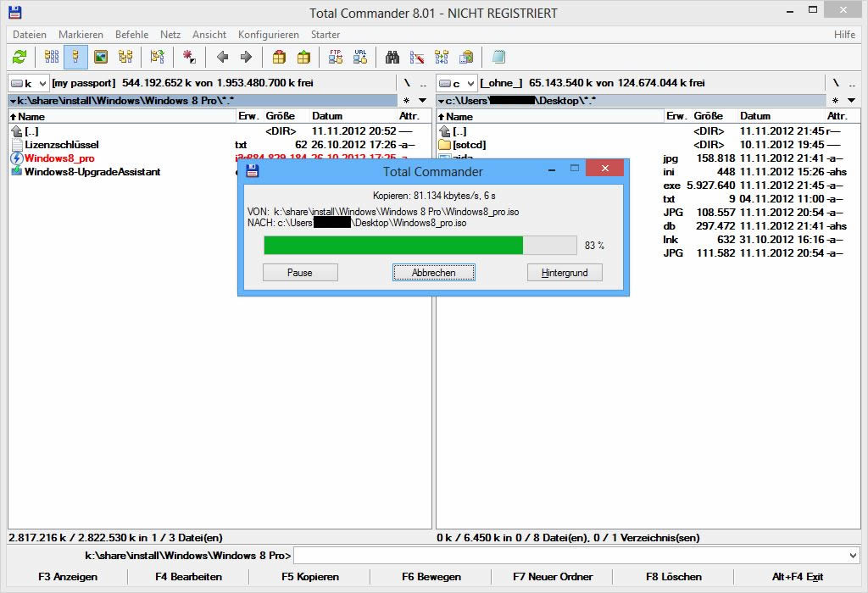Viewport: 868px width, 593px height.
Task: Click Alt+F4 Exit button
Action: click(797, 577)
